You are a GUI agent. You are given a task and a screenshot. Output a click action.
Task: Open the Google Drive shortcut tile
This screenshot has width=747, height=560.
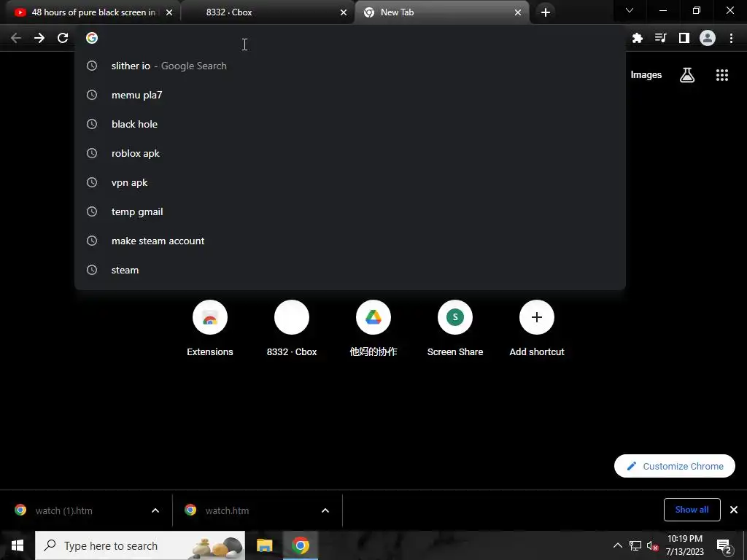(x=373, y=329)
